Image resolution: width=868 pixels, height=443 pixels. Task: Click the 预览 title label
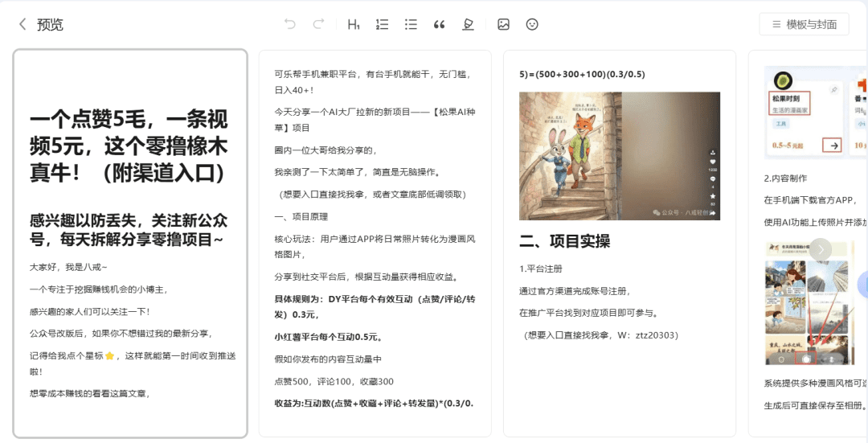50,24
